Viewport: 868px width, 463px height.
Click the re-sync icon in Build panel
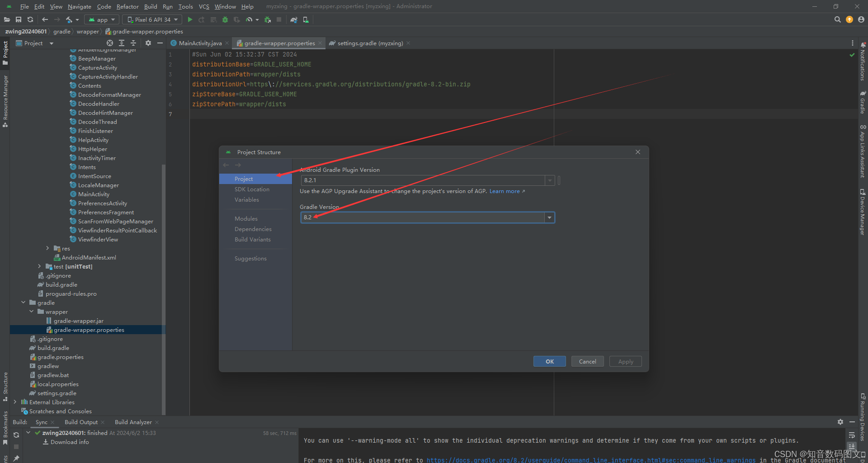[x=16, y=435]
